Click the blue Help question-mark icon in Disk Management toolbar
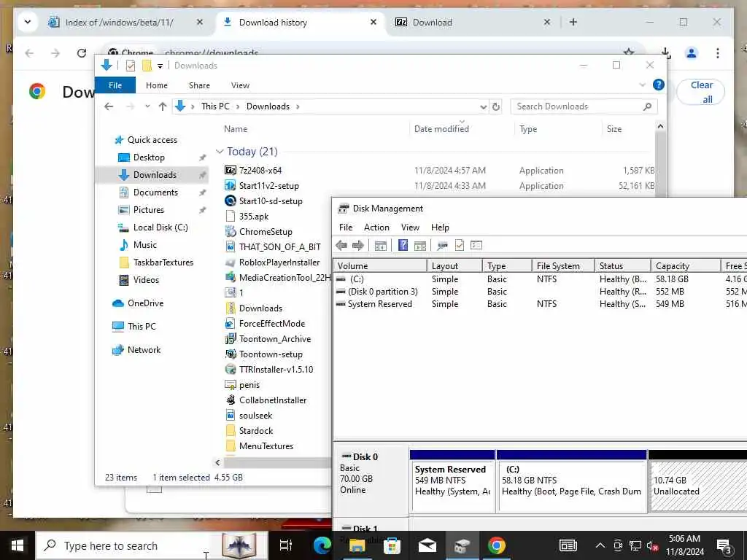This screenshot has width=747, height=560. click(x=403, y=245)
